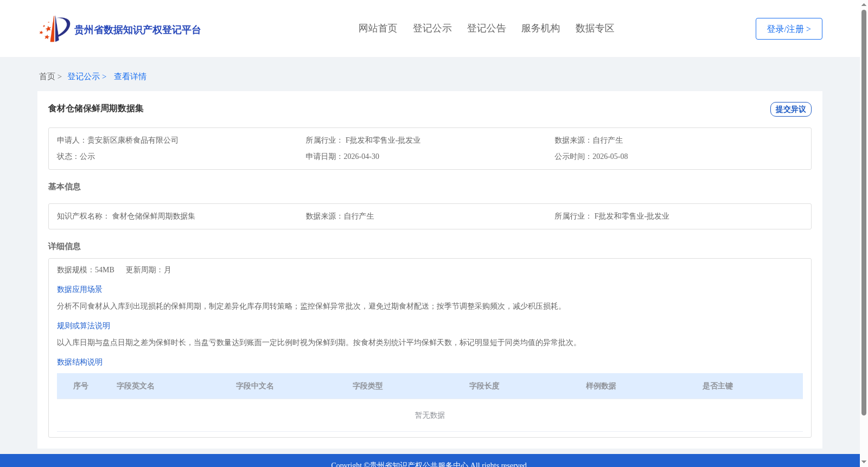
Task: Click the scrollbar up arrow
Action: click(864, 4)
